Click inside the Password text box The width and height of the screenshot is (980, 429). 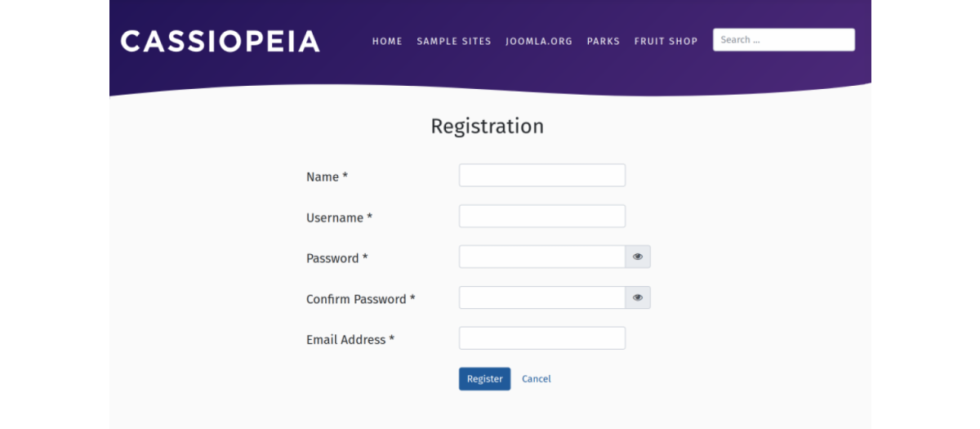(541, 257)
